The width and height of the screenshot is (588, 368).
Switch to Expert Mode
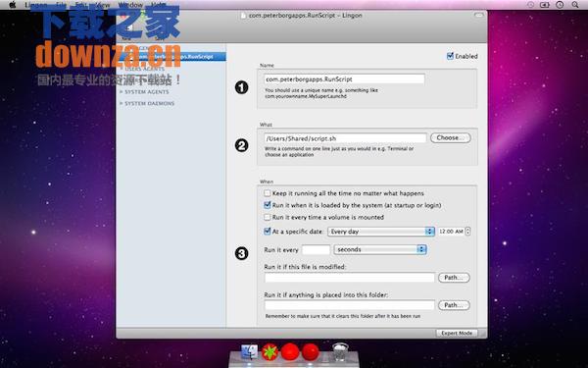pos(457,333)
